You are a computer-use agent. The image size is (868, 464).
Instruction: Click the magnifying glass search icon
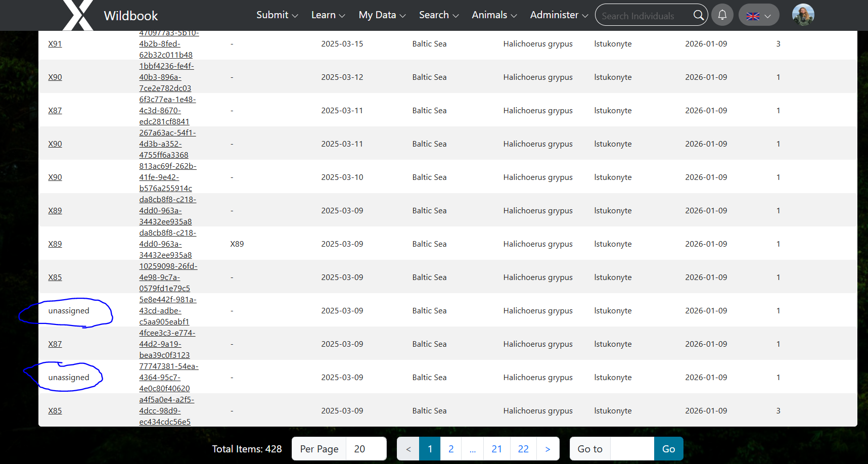click(x=698, y=15)
